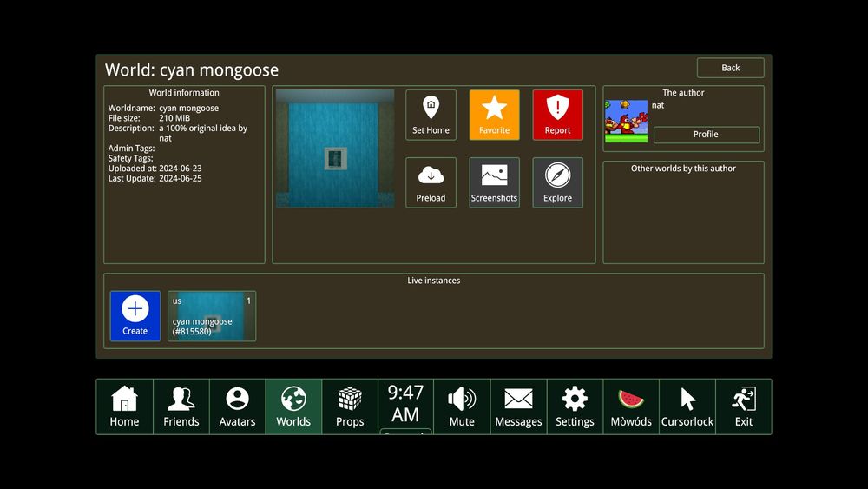Click the 9:47 AM clock

(405, 404)
